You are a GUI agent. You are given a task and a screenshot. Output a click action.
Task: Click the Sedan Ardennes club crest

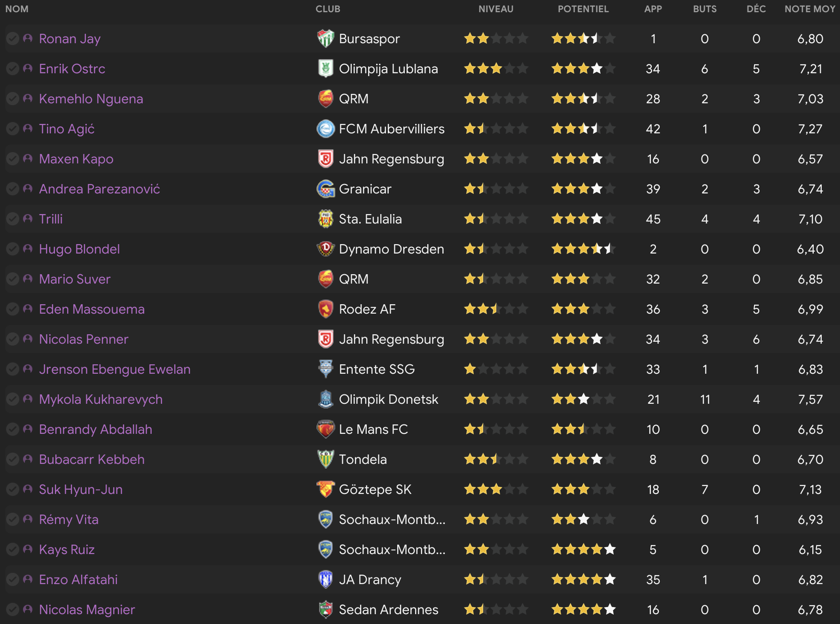click(x=325, y=609)
